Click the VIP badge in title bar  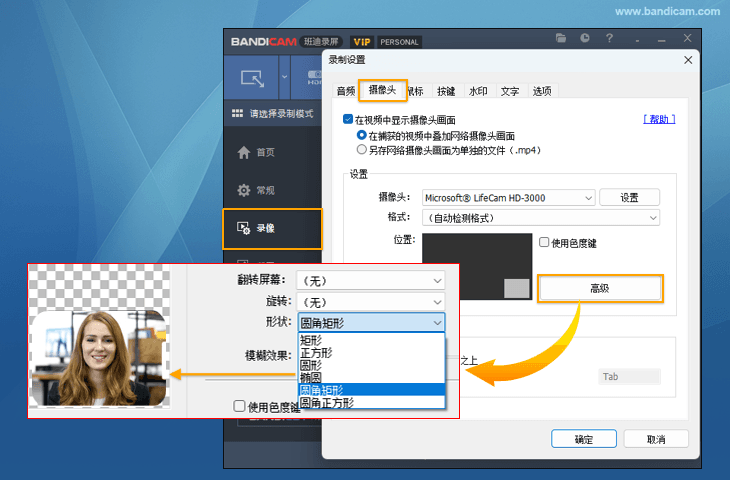[362, 42]
